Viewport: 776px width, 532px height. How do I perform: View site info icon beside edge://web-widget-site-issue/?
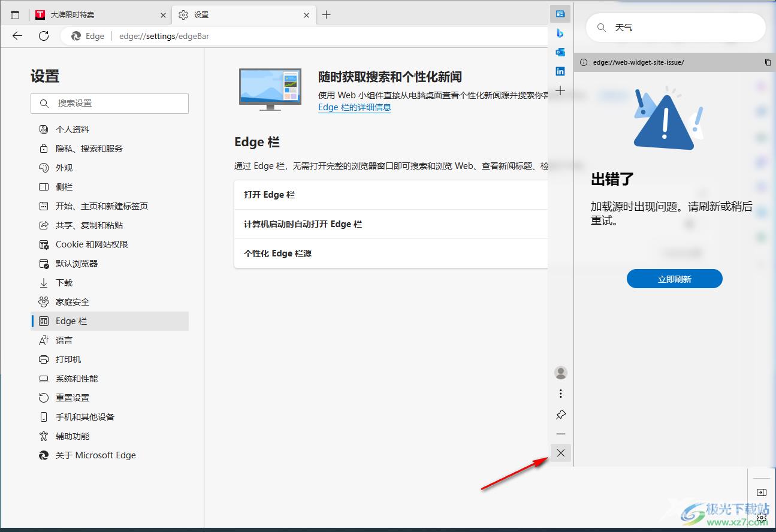584,62
